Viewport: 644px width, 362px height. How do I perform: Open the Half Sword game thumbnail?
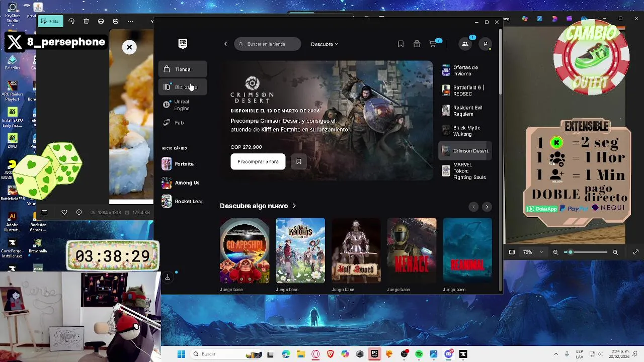coord(356,250)
